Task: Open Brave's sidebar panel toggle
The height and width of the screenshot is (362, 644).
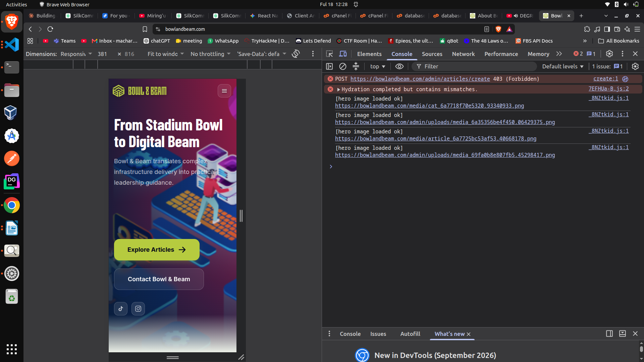Action: pyautogui.click(x=607, y=29)
